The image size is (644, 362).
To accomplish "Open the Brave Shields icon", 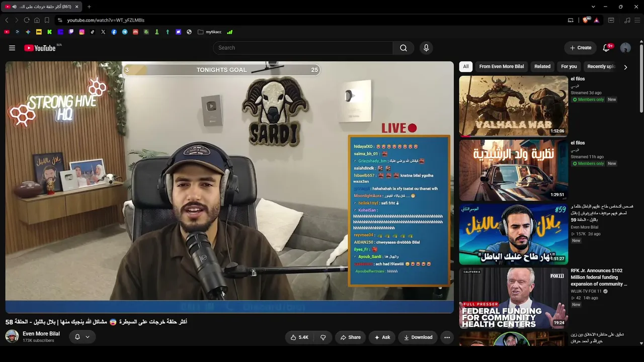I will pos(585,20).
